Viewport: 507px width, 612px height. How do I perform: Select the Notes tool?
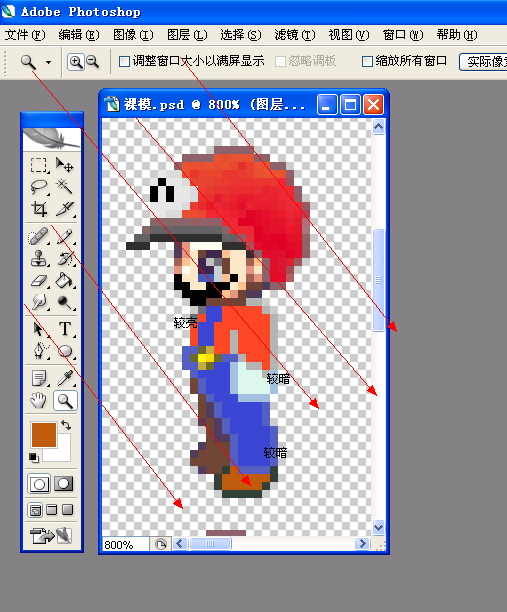click(x=39, y=378)
